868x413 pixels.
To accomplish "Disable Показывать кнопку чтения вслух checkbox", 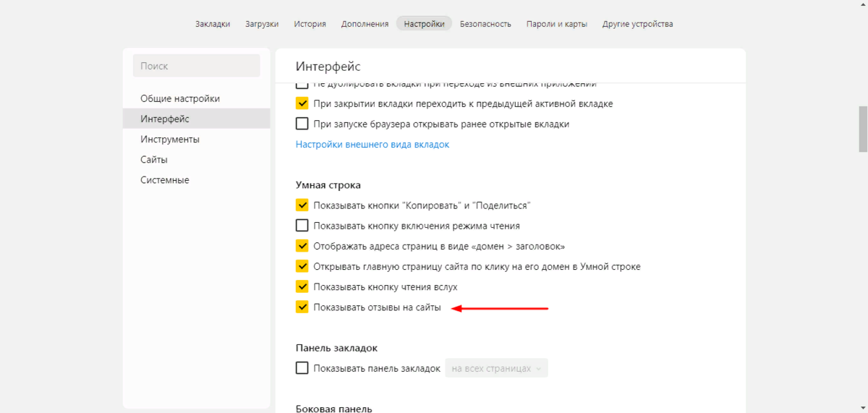I will point(302,287).
